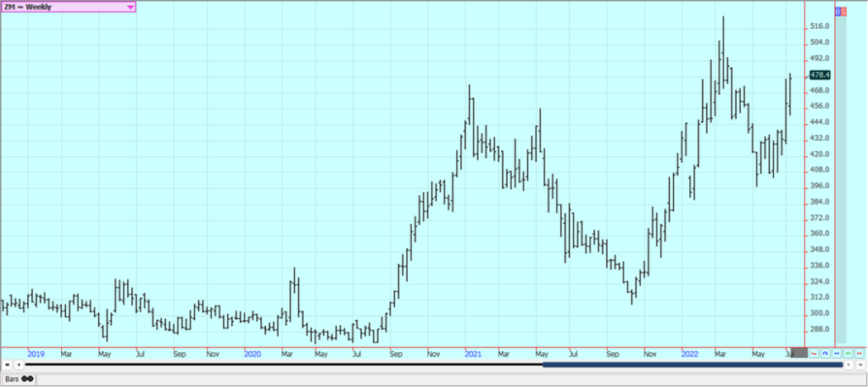Click the 396.0 price axis label
Screen dimensions: 868x387
click(819, 186)
